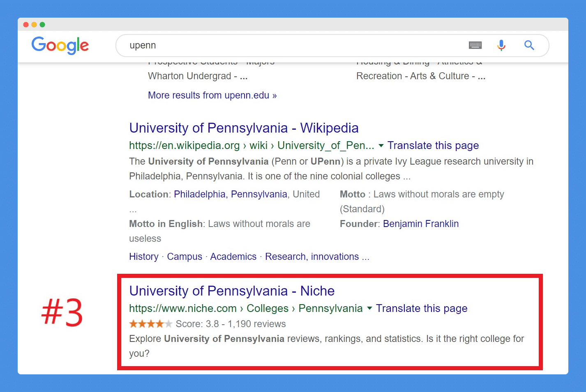Click the Wikipedia URL breadcrumb text
This screenshot has height=392, width=586.
pyautogui.click(x=251, y=145)
